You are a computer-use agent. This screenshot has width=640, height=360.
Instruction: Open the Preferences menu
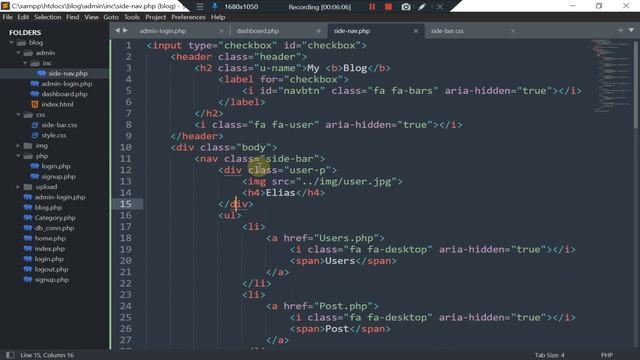[x=188, y=17]
